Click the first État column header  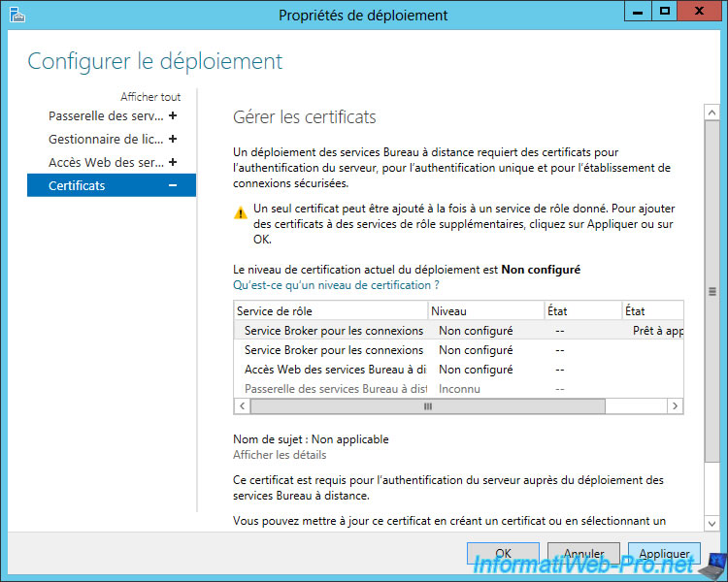[583, 311]
